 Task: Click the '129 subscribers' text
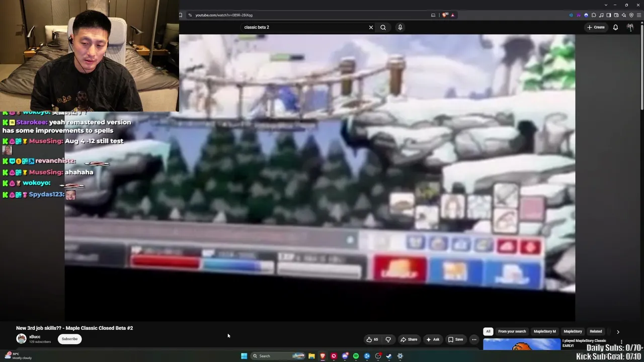coord(40,342)
